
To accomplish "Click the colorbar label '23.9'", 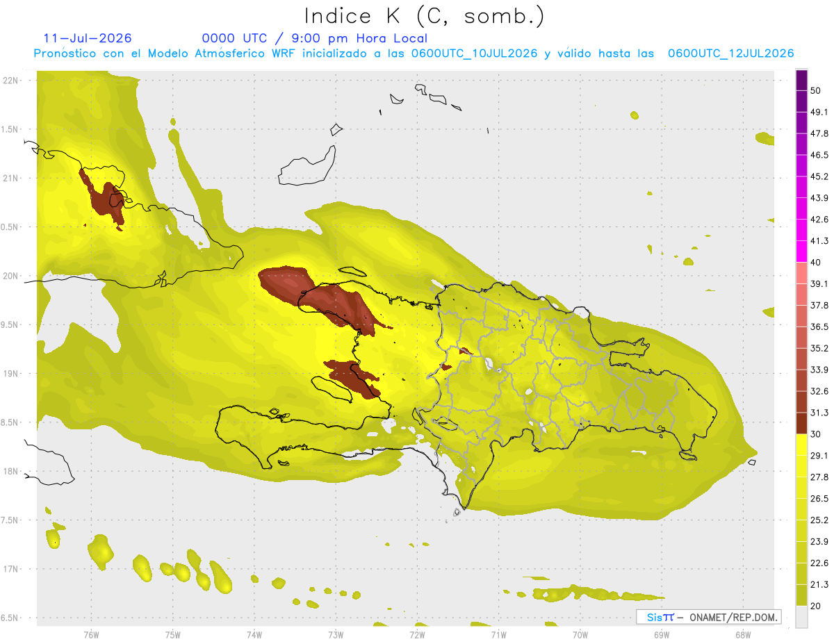I will [819, 542].
